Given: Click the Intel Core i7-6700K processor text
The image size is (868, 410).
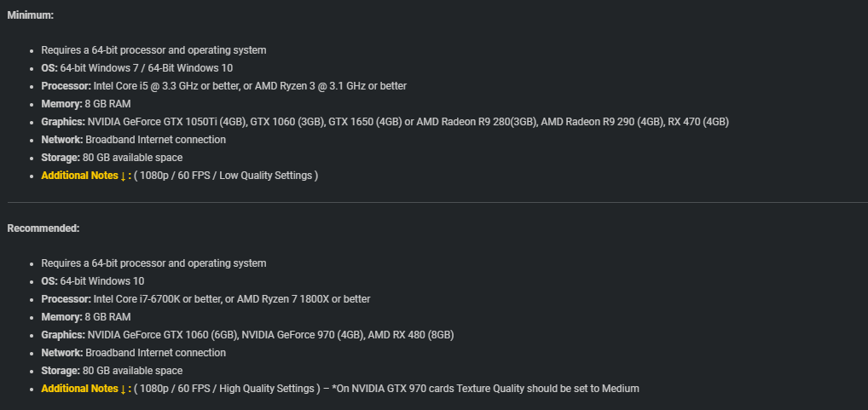Looking at the screenshot, I should (x=136, y=299).
